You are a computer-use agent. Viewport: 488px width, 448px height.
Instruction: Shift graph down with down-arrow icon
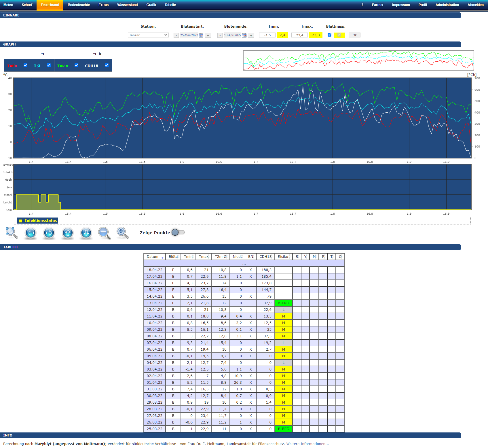coord(86,232)
